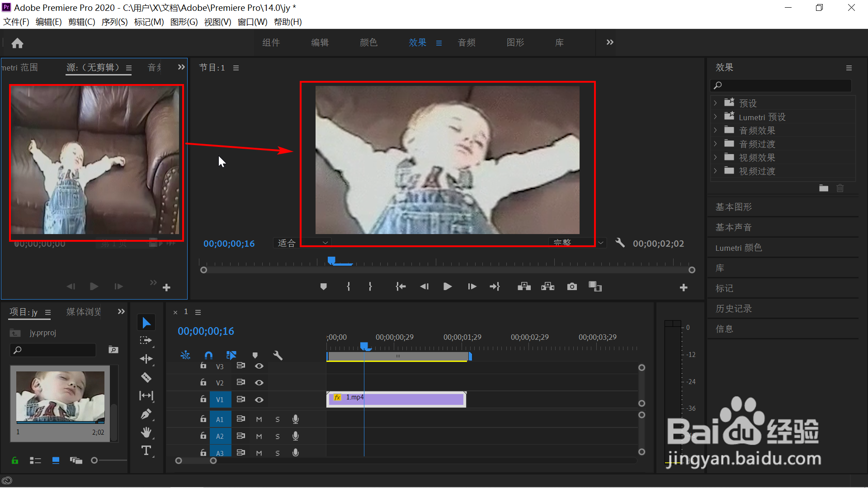Toggle V1 track output eye

pos(259,399)
